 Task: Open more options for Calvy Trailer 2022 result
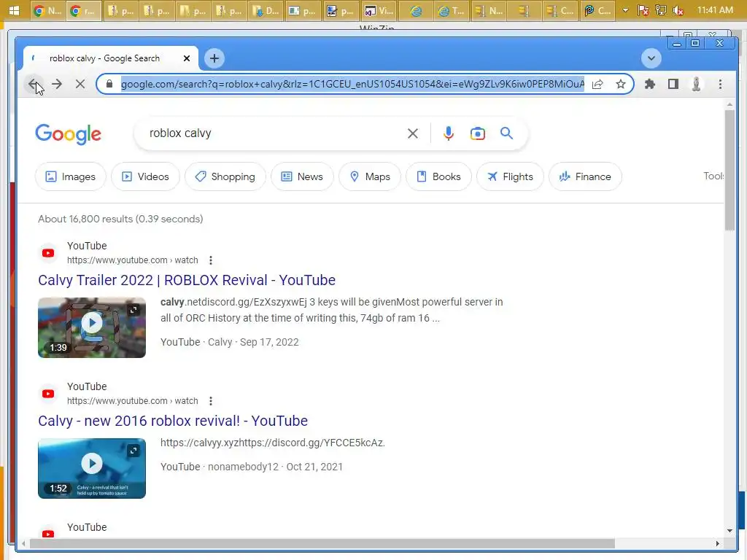point(211,260)
